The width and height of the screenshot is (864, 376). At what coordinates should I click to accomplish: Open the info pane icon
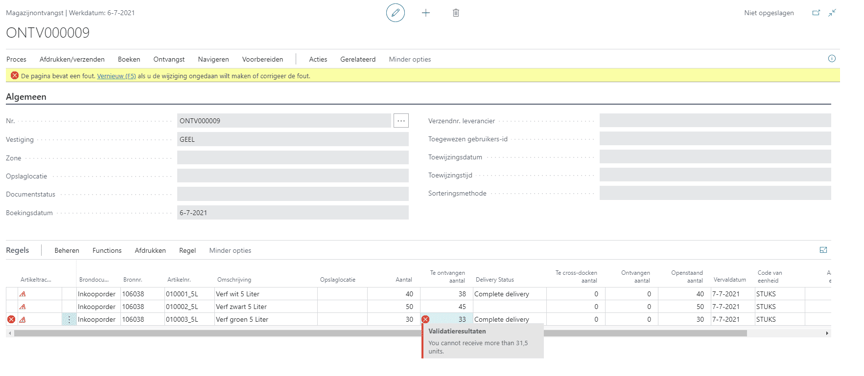click(832, 58)
